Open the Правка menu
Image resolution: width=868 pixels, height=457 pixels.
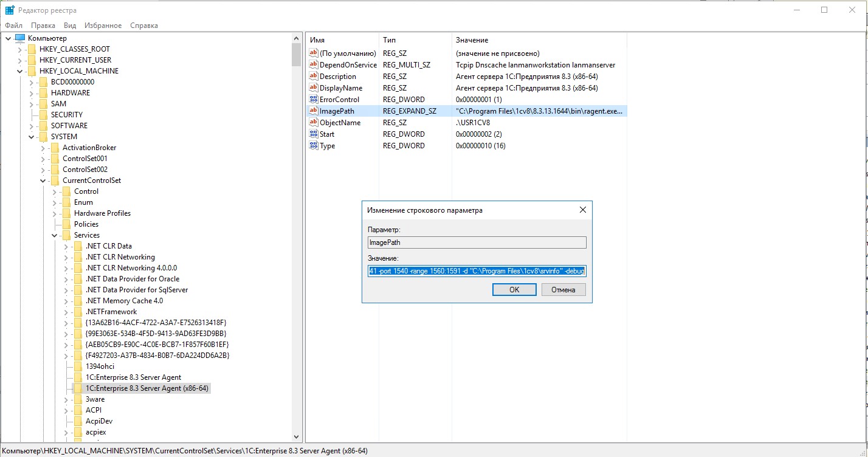click(43, 26)
